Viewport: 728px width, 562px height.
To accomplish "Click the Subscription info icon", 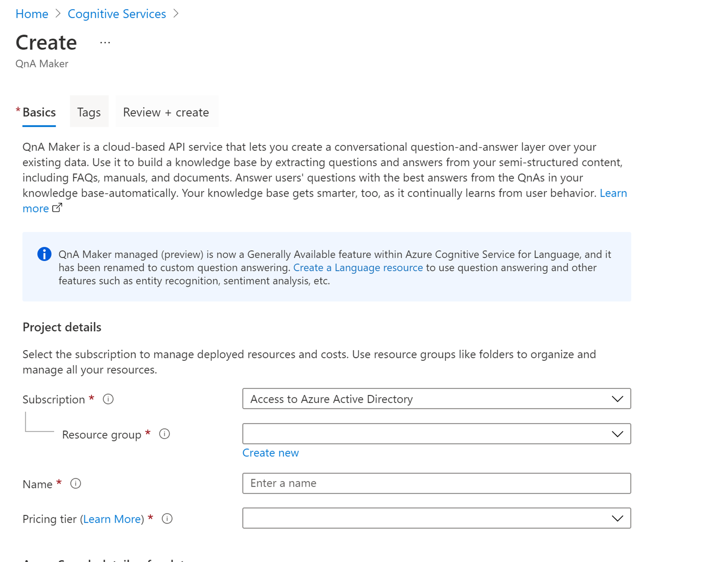I will click(108, 399).
